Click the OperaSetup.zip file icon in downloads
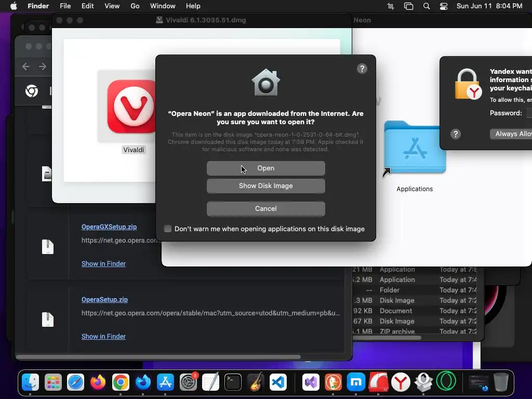This screenshot has width=532, height=399. point(47,320)
